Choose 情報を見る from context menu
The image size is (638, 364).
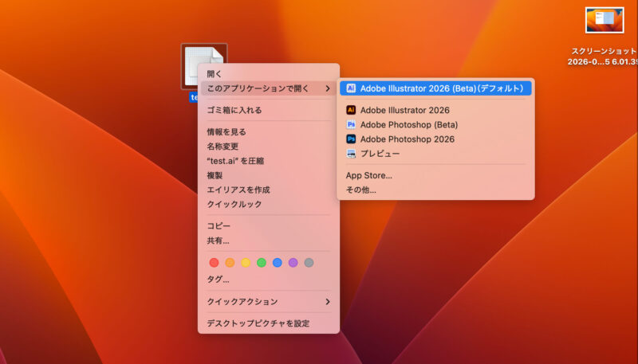click(x=269, y=131)
